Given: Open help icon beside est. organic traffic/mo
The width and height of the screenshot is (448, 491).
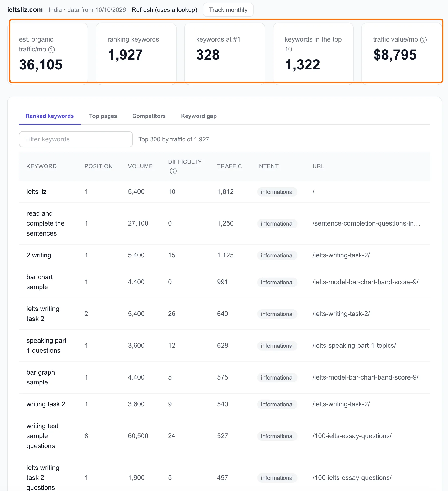Looking at the screenshot, I should click(x=51, y=50).
